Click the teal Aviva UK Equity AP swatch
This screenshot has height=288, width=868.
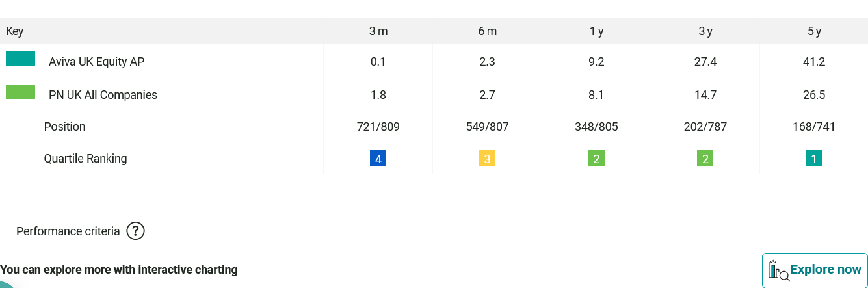[20, 59]
